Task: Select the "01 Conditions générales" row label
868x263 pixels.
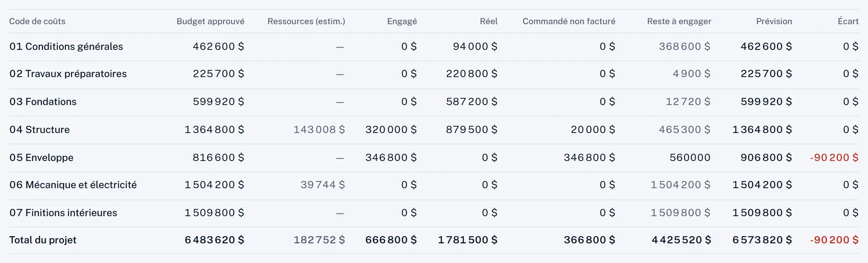Action: pos(66,46)
